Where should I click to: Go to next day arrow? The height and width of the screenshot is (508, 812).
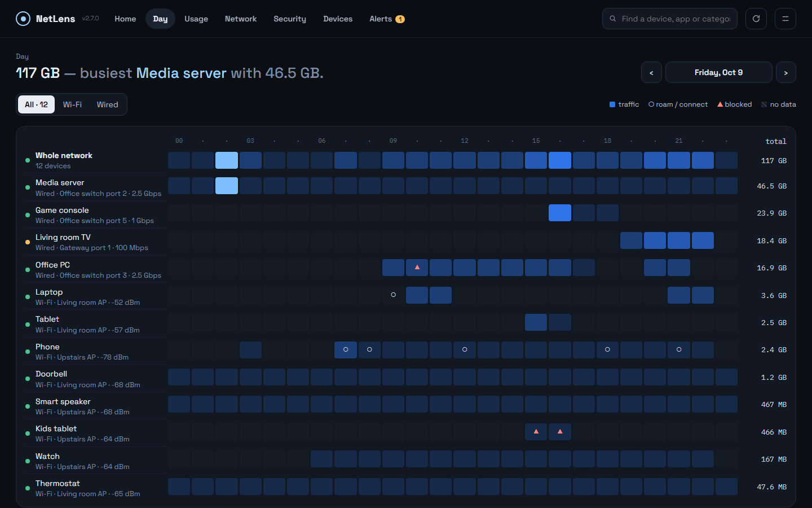786,72
